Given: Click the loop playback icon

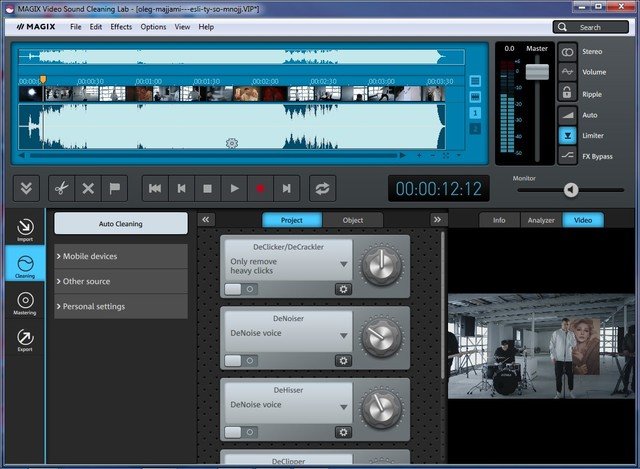Looking at the screenshot, I should coord(323,188).
